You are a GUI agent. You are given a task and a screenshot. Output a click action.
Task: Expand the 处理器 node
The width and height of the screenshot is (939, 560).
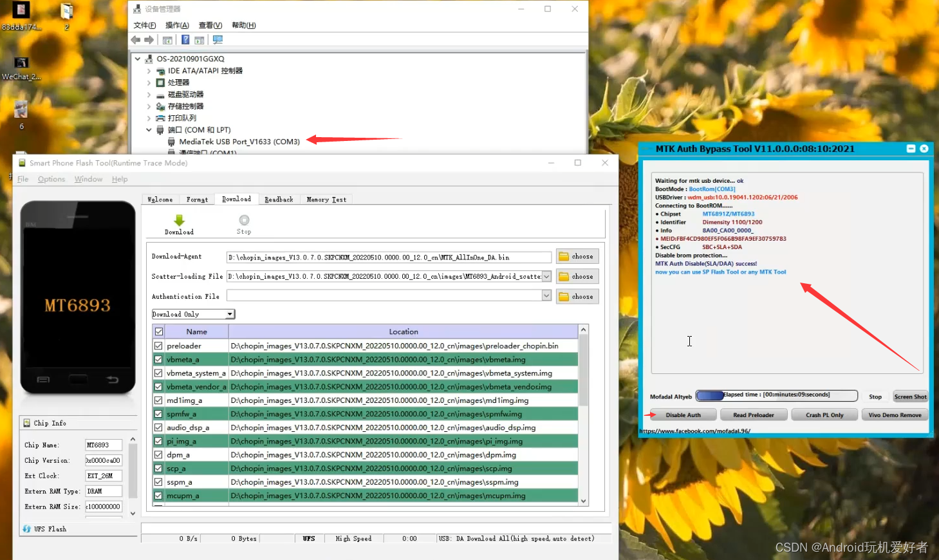[149, 82]
